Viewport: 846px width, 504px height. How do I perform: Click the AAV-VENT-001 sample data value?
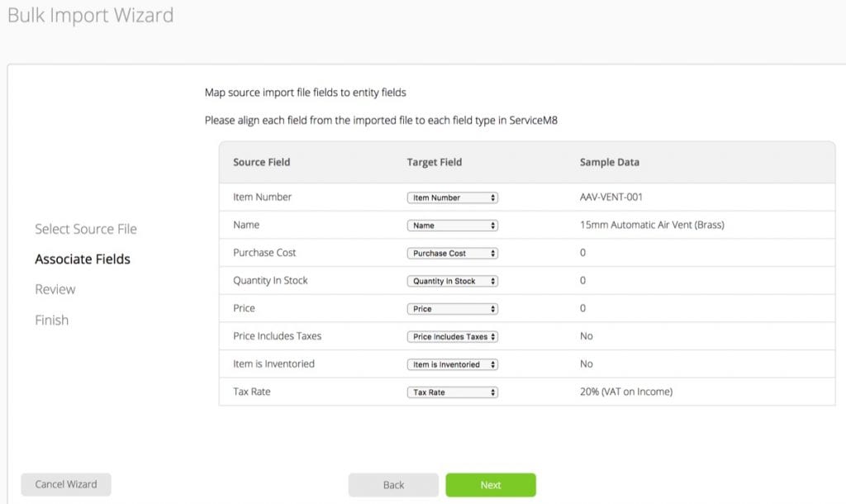point(611,197)
